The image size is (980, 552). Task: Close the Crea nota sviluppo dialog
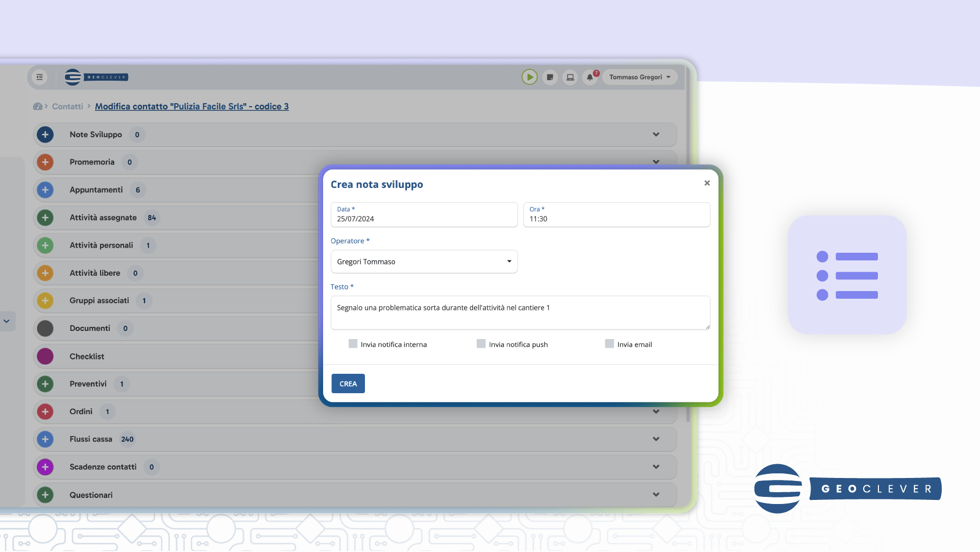tap(707, 183)
